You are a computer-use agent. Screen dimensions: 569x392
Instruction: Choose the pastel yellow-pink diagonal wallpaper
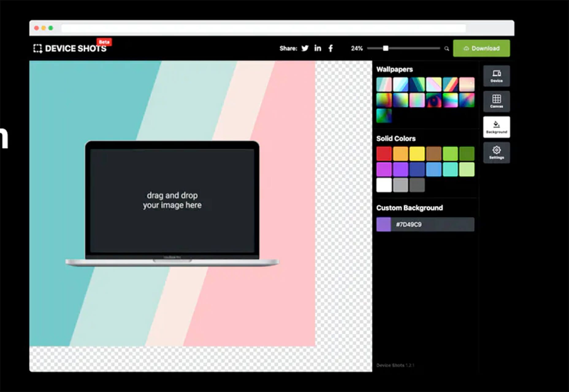(x=433, y=85)
